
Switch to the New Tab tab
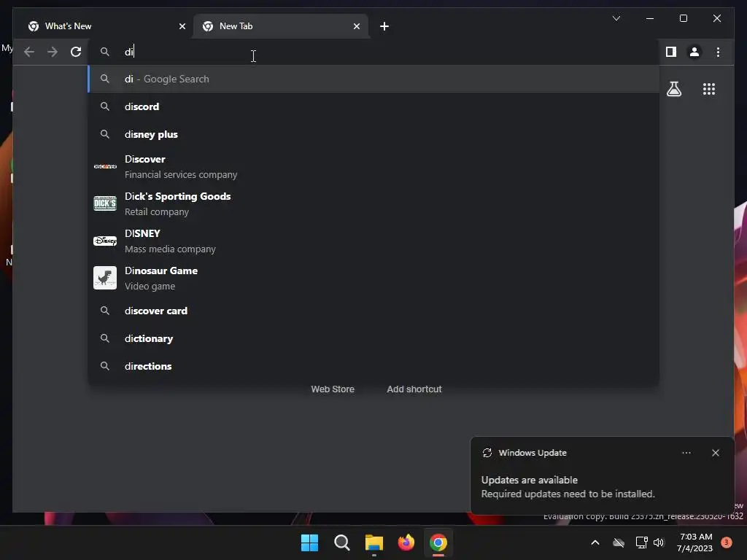(x=281, y=26)
